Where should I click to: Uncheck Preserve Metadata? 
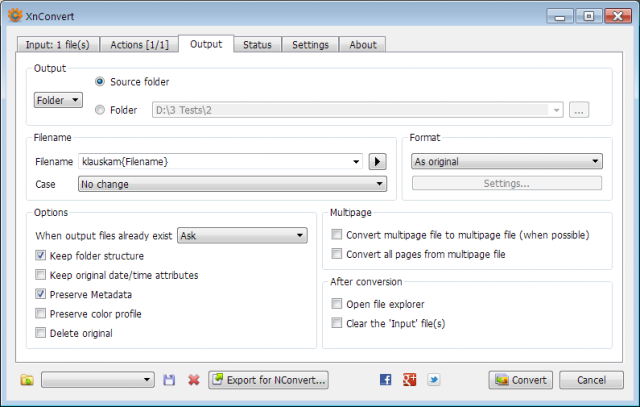coord(40,294)
